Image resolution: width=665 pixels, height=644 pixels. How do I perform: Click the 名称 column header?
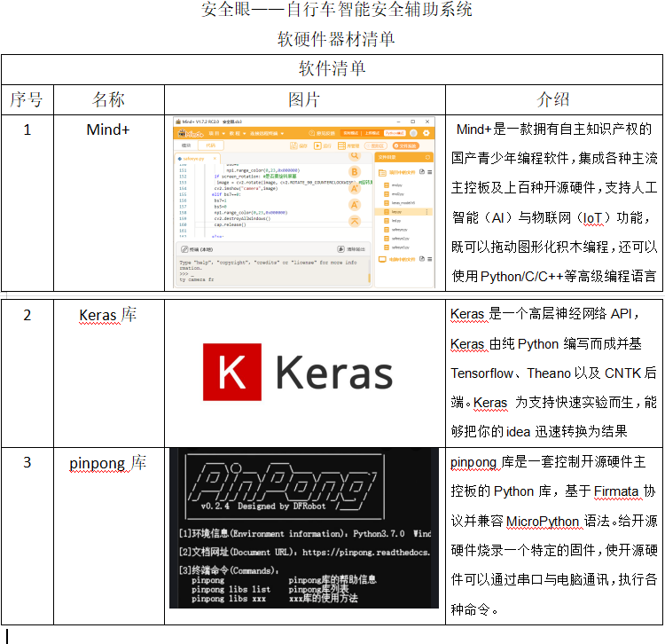(x=108, y=99)
